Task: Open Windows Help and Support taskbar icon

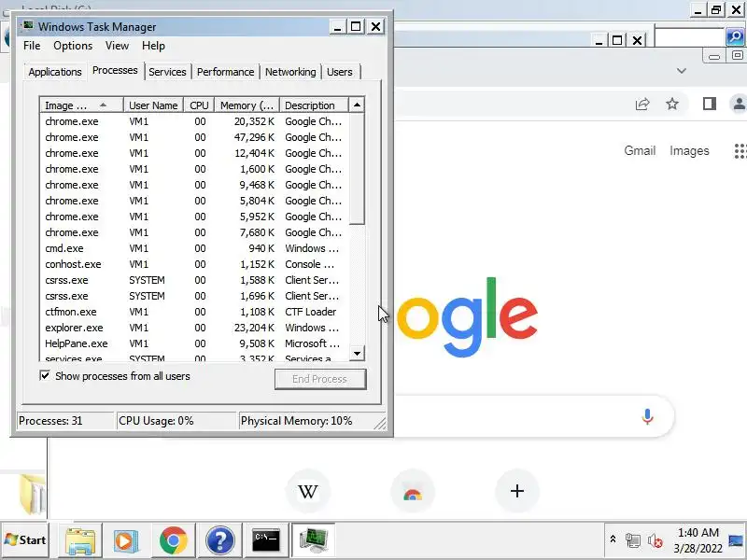Action: click(x=219, y=540)
